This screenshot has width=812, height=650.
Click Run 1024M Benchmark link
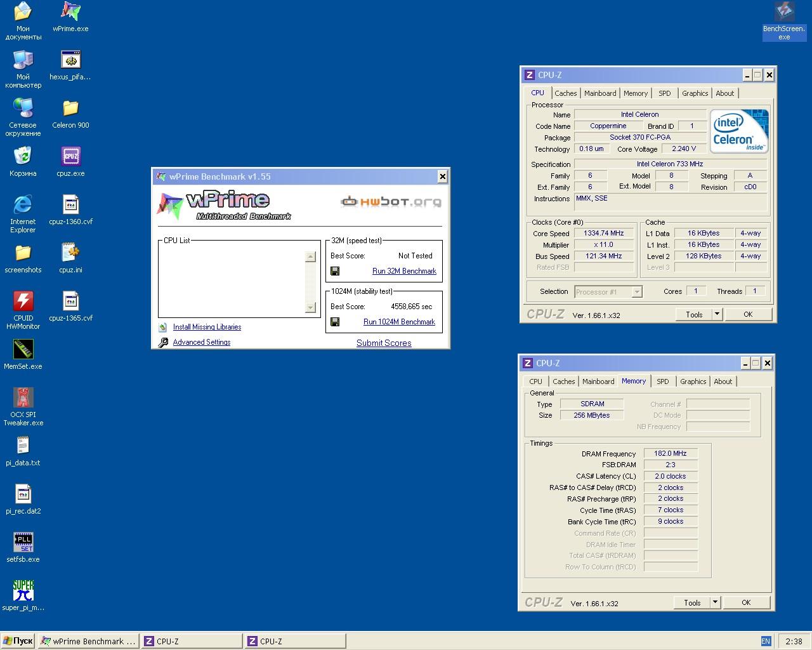pos(399,322)
